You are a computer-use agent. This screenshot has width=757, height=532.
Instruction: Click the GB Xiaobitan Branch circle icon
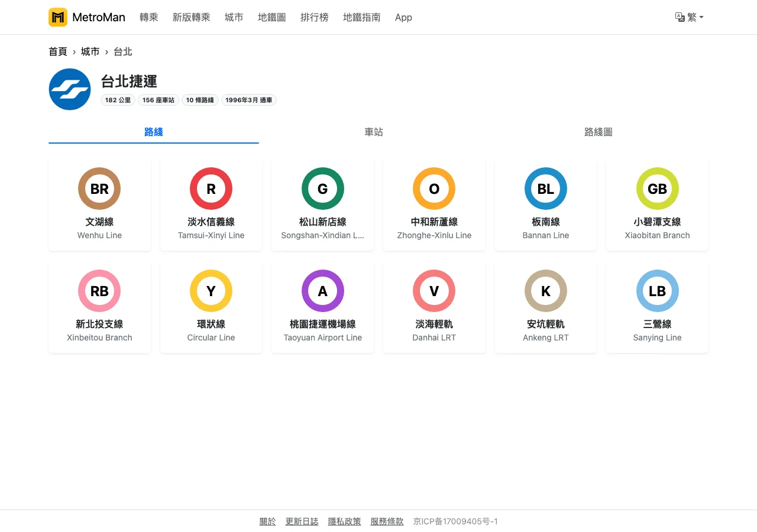point(658,189)
